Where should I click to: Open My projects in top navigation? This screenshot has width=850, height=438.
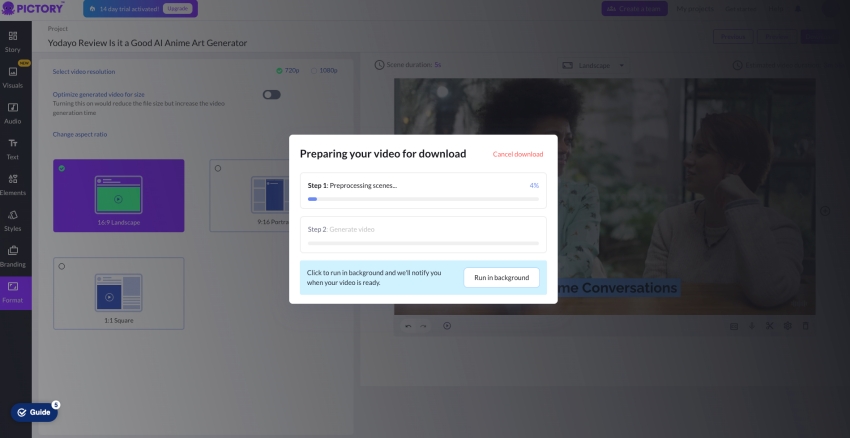695,9
